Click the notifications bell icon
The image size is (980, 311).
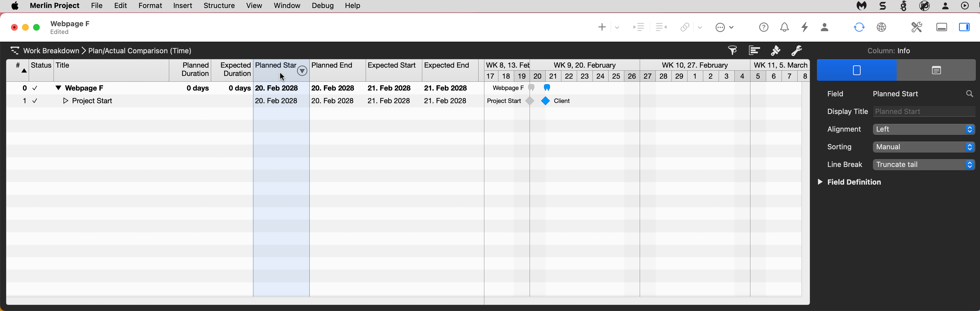[x=784, y=27]
